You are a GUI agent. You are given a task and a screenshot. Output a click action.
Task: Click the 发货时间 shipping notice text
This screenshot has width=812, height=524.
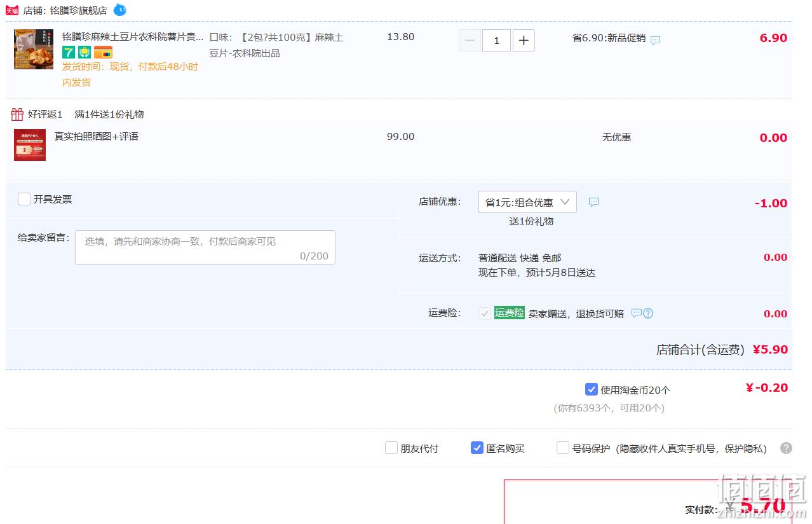click(130, 74)
